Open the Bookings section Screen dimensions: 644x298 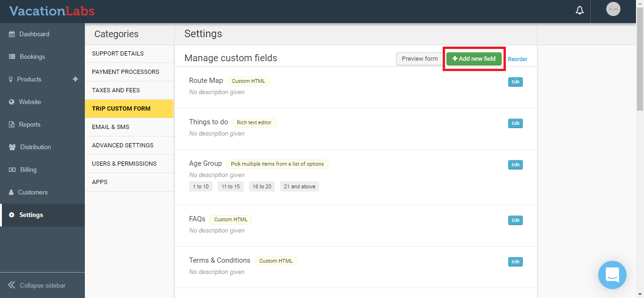pos(32,57)
